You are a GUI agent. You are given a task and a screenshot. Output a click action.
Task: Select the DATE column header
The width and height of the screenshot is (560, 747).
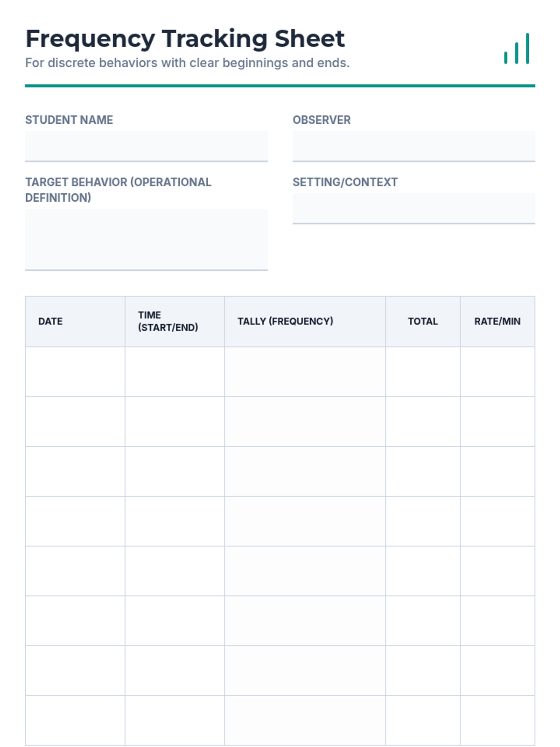click(x=75, y=321)
